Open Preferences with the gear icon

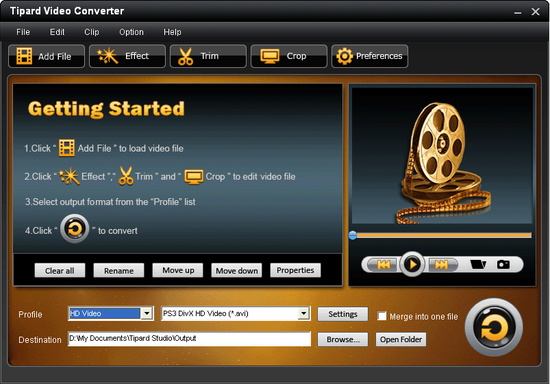click(370, 56)
